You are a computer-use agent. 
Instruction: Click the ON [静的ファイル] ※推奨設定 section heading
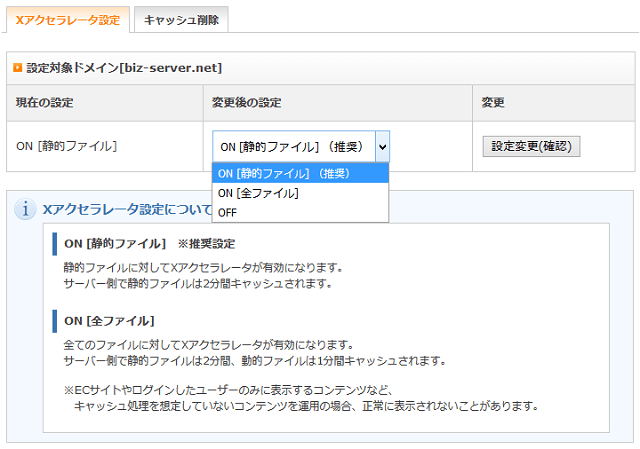click(x=149, y=244)
